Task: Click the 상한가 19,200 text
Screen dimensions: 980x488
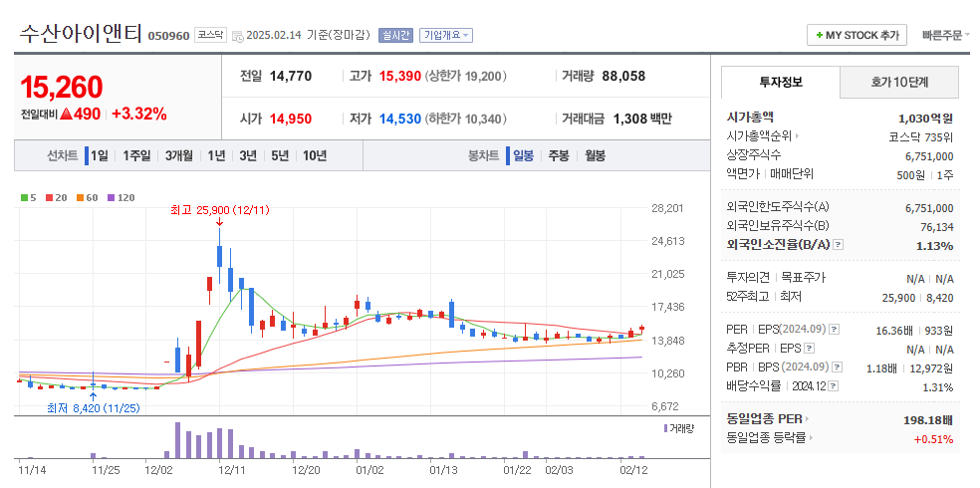Action: tap(466, 77)
